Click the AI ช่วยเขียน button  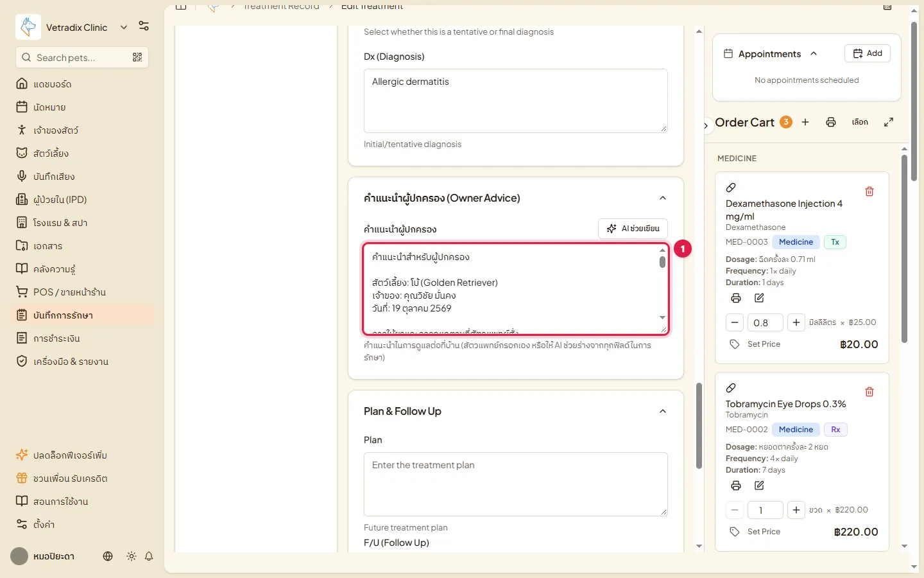tap(633, 229)
